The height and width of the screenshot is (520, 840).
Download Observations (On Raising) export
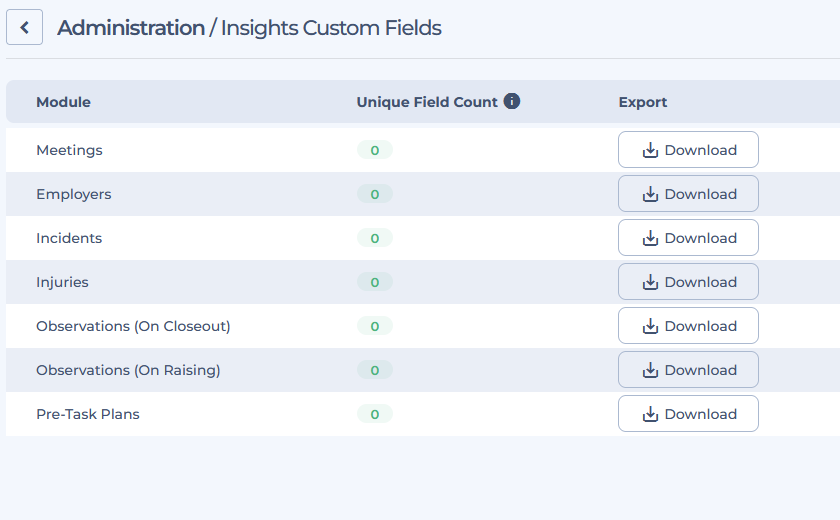688,370
